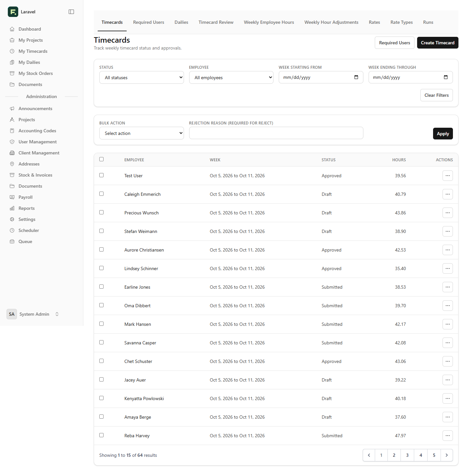Open actions menu for Caleigh Emmerich row
This screenshot has width=464, height=476.
(x=448, y=194)
